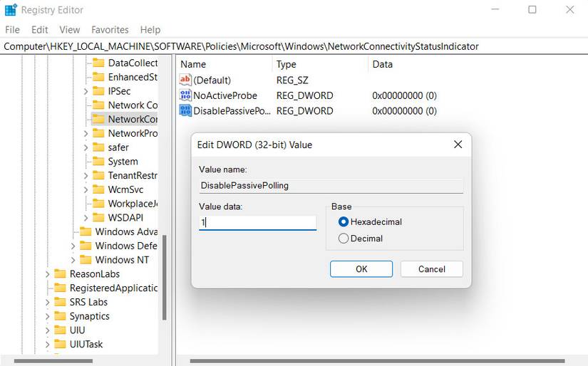Expand the Windows Defe tree node
588x366 pixels.
coord(73,246)
